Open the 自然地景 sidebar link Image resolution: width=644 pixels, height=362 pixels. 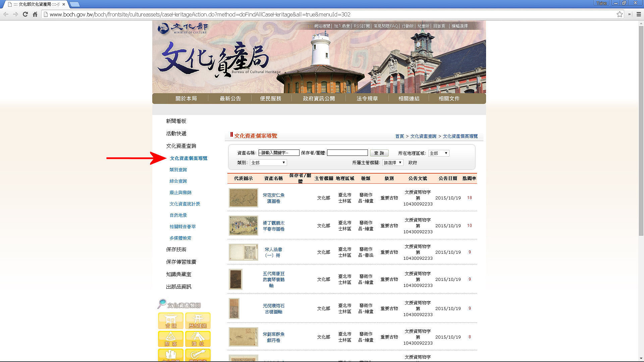point(178,215)
